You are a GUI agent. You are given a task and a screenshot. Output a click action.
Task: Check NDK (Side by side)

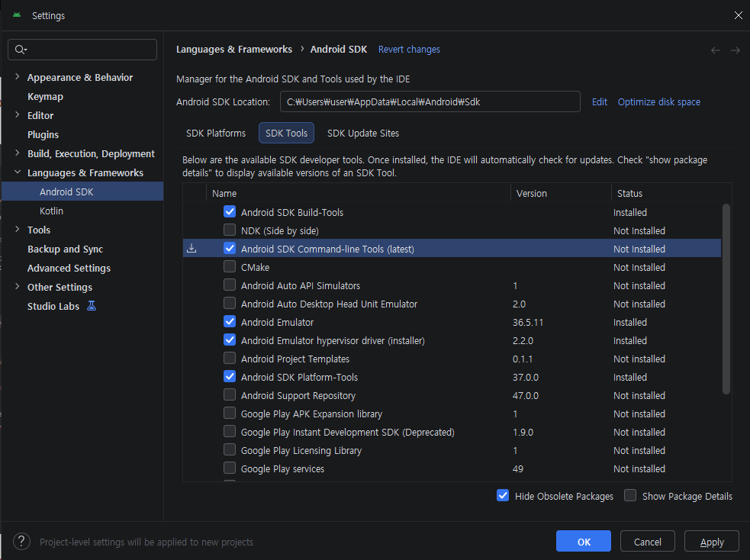pyautogui.click(x=230, y=230)
